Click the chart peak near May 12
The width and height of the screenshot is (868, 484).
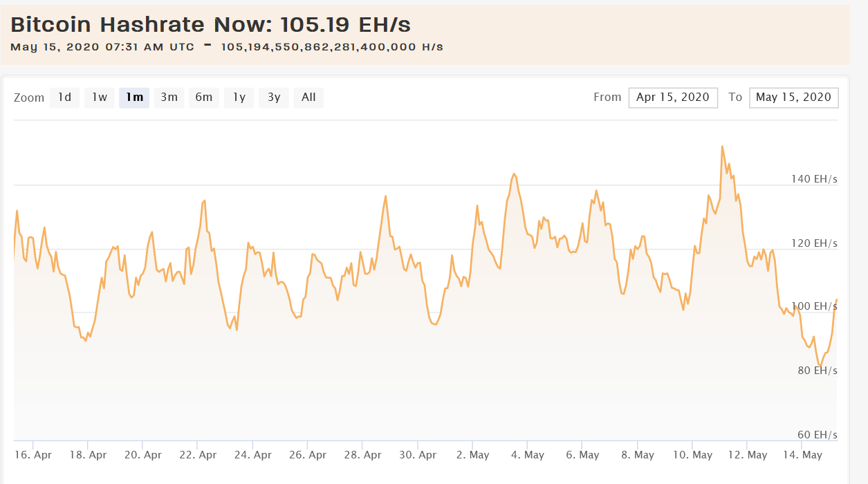[x=723, y=147]
